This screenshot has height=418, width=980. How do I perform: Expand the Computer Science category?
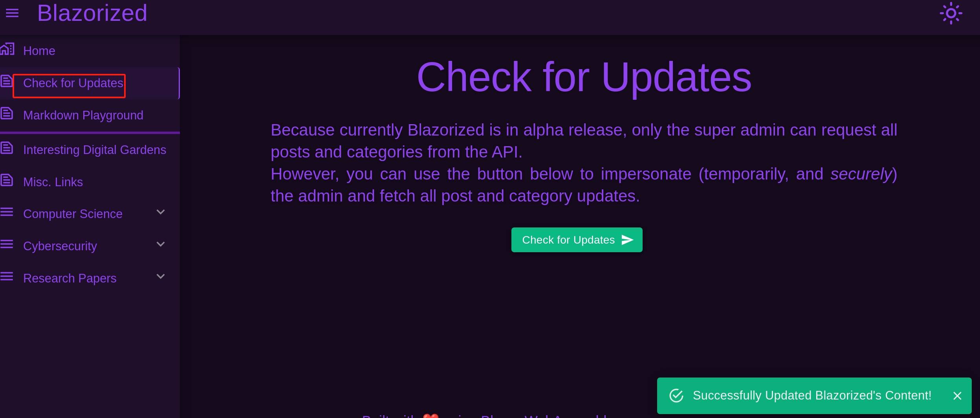point(160,212)
